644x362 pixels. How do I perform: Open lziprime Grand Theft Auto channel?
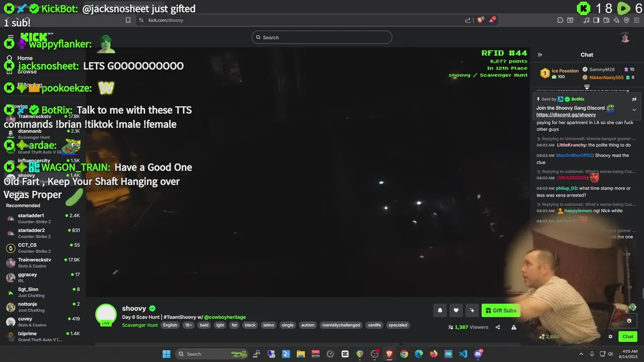43,336
